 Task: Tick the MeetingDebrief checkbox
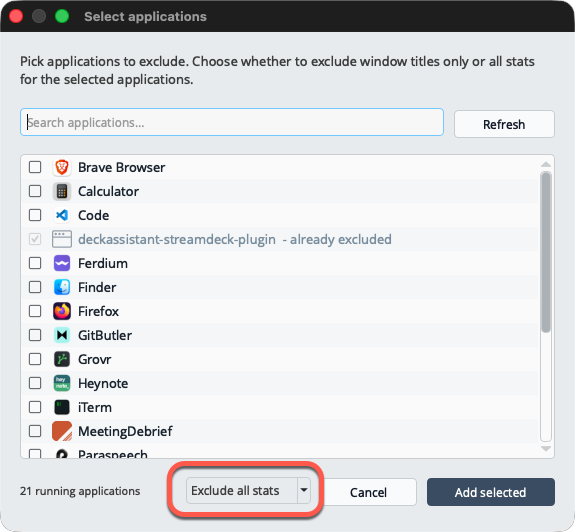35,431
